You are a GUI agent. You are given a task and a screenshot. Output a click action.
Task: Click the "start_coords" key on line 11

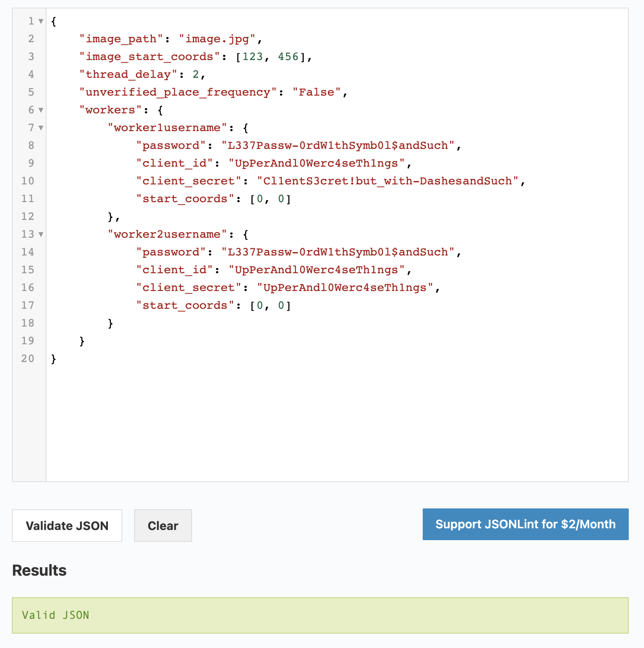click(x=185, y=199)
